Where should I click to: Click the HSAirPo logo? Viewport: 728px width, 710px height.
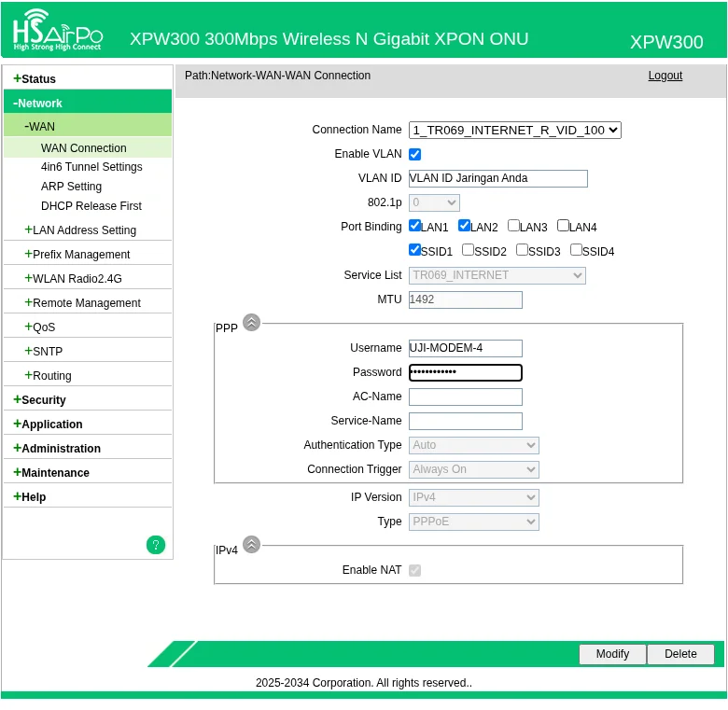point(58,30)
